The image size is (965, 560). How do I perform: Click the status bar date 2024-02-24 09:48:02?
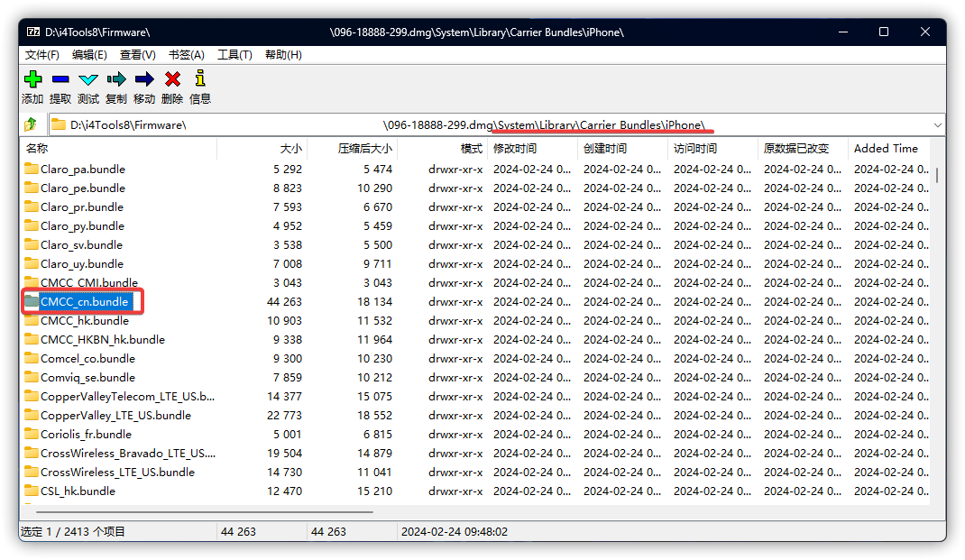[x=455, y=531]
